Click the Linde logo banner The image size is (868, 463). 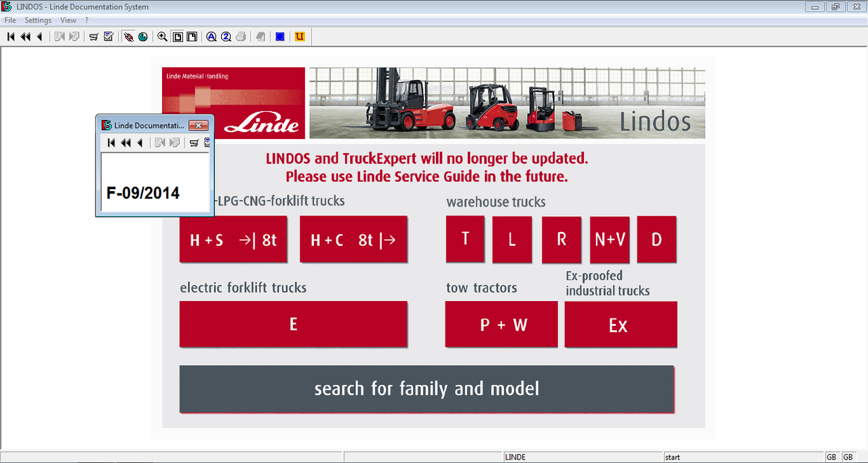[234, 102]
